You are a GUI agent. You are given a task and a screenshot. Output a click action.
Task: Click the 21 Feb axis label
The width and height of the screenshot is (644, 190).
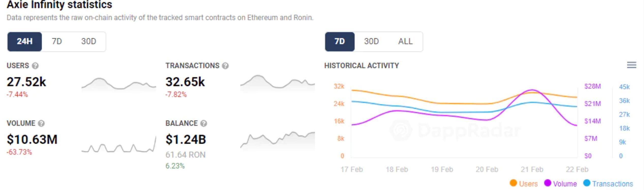point(532,169)
